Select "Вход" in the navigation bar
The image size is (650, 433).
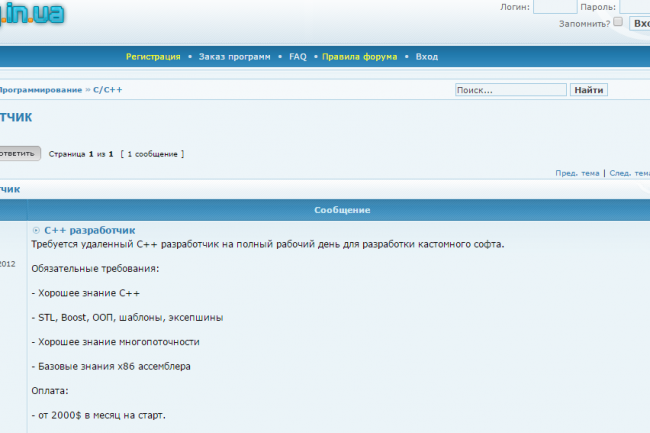pyautogui.click(x=426, y=57)
